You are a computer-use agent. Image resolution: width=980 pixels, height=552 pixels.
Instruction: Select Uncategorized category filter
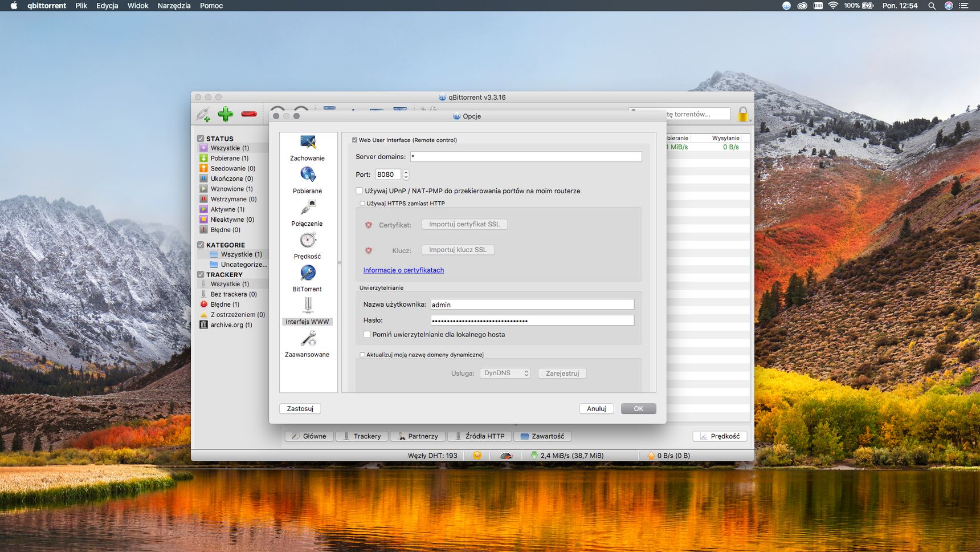point(238,265)
